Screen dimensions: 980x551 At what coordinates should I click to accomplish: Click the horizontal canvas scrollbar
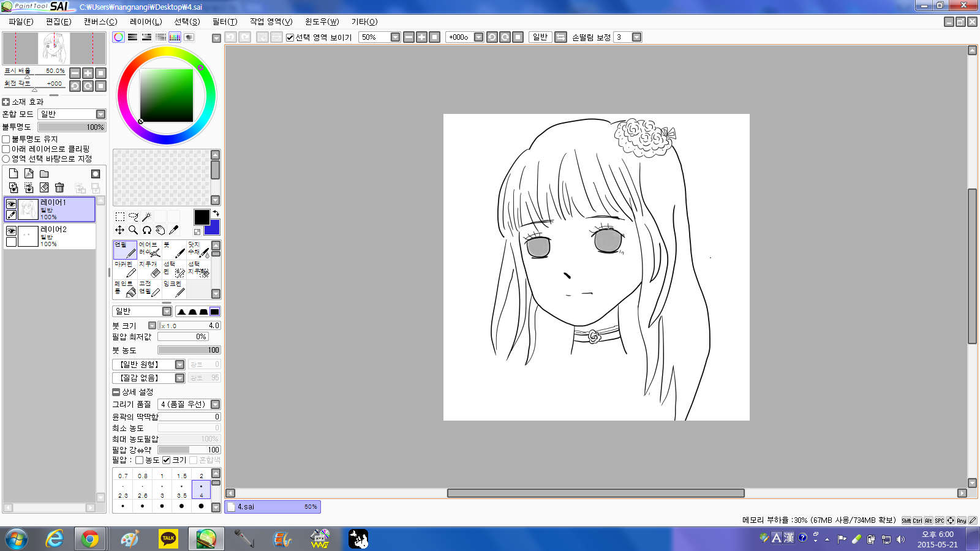point(595,493)
